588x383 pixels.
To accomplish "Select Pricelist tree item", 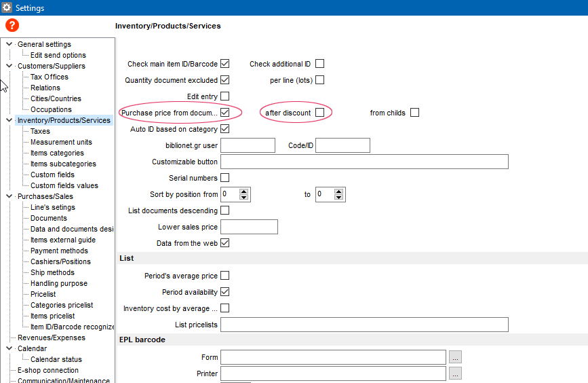I will click(x=43, y=295).
